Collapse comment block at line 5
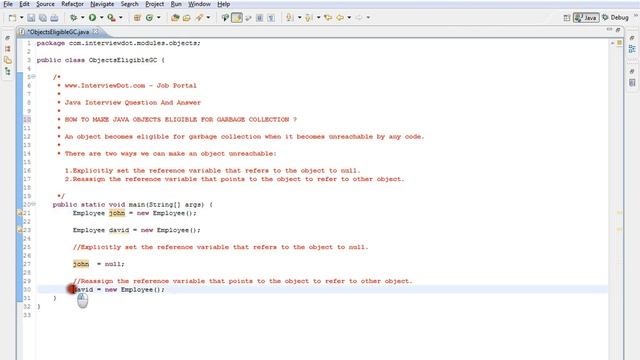This screenshot has width=640, height=360. point(33,77)
